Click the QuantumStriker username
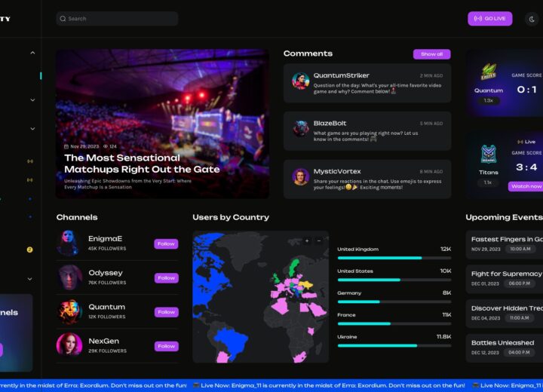 tap(341, 75)
